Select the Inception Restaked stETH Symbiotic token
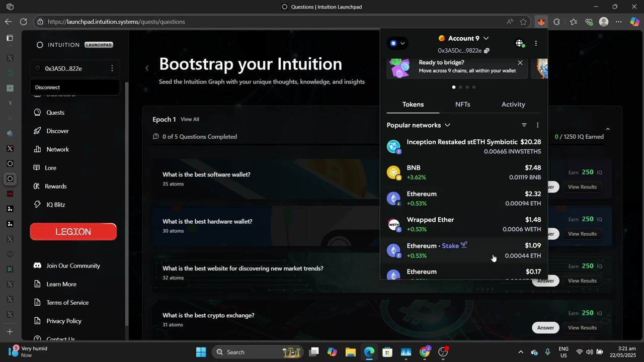This screenshot has height=362, width=644. coord(463,146)
